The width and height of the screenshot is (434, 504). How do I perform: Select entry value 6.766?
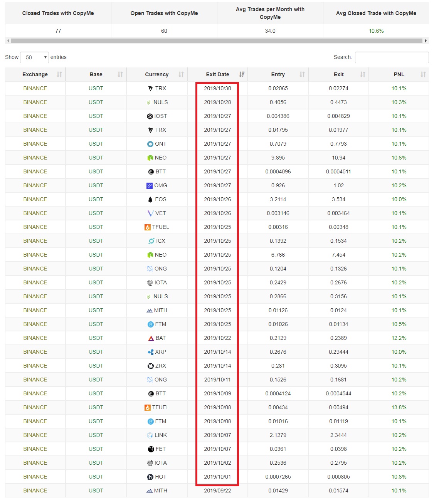pyautogui.click(x=278, y=255)
